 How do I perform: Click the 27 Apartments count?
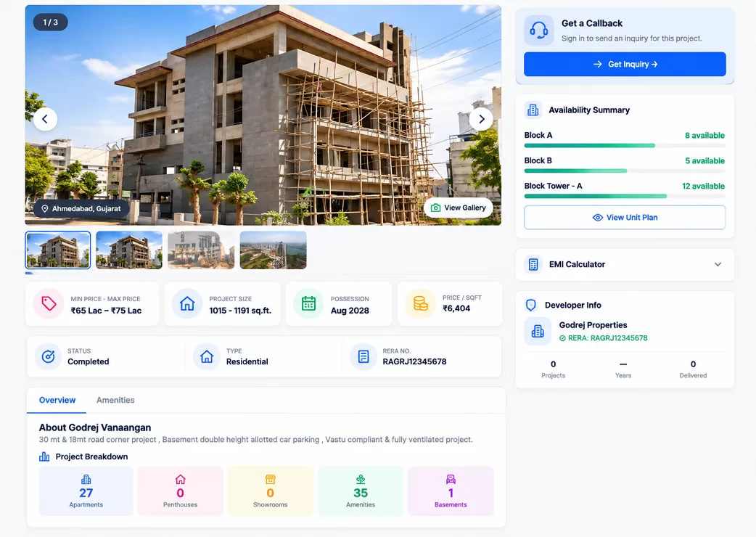[x=86, y=493]
